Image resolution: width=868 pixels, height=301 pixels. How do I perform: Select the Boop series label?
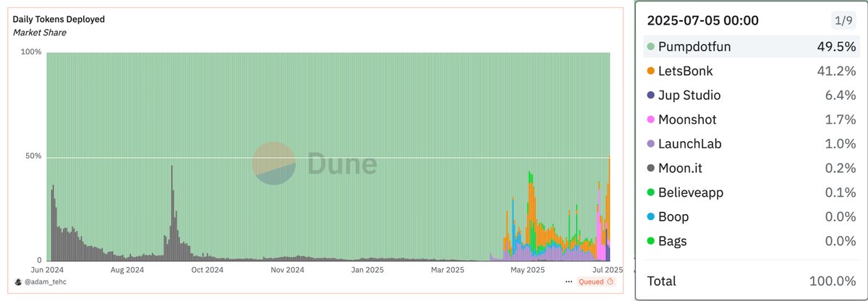pyautogui.click(x=673, y=216)
